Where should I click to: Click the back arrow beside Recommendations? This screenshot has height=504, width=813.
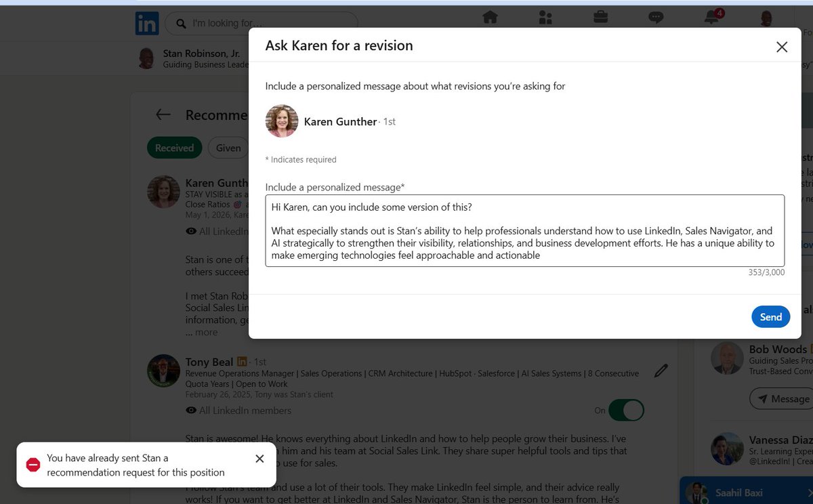tap(163, 114)
